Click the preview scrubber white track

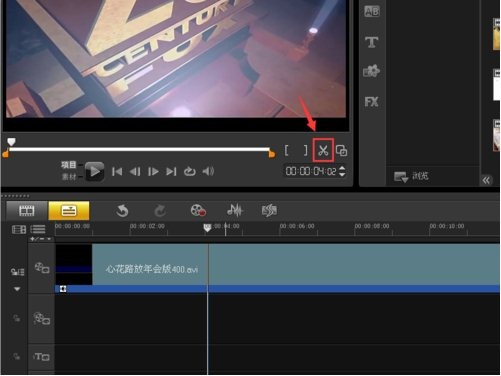[x=139, y=149]
